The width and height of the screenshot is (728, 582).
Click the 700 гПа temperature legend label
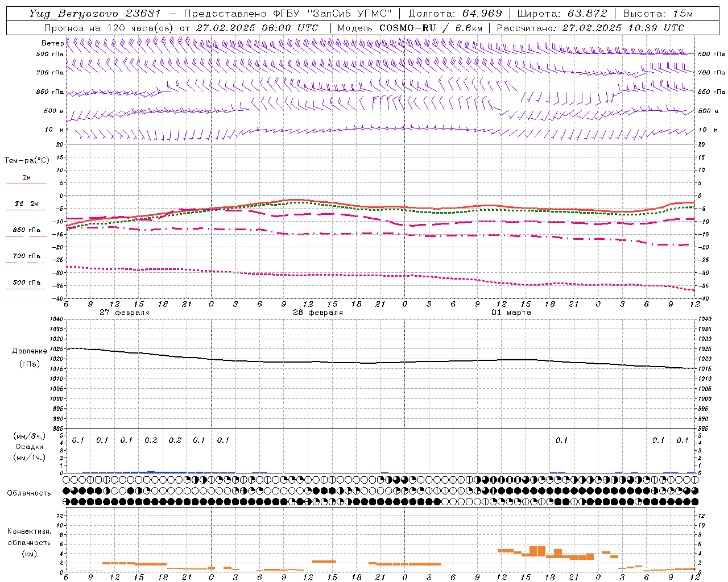[x=27, y=256]
